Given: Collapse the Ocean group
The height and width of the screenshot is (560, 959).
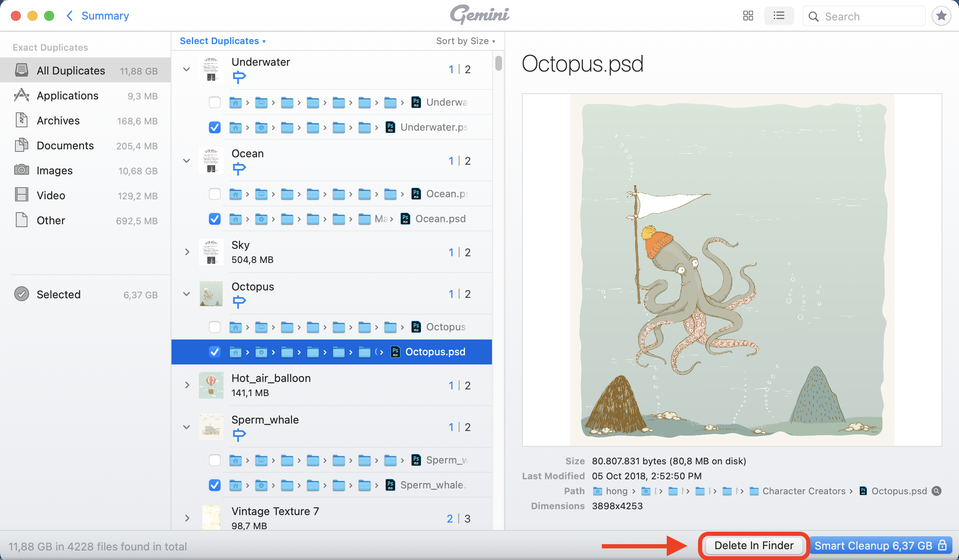Looking at the screenshot, I should point(186,161).
